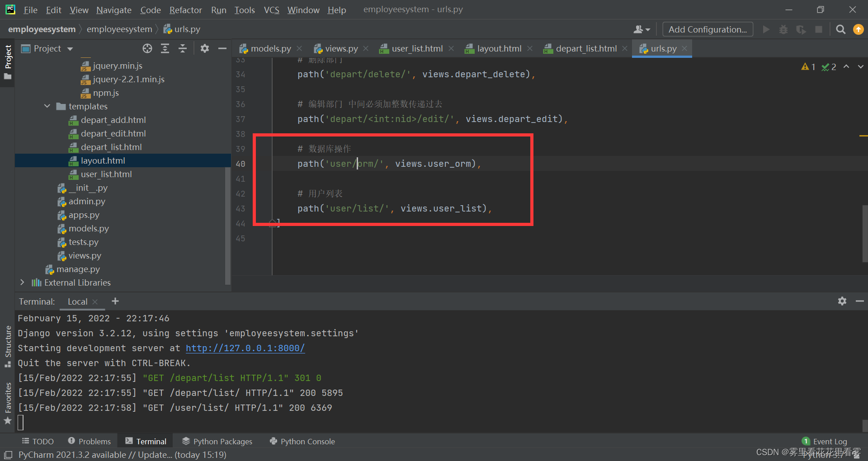Click the fold marker at line 44
Viewport: 868px width, 461px height.
(273, 222)
